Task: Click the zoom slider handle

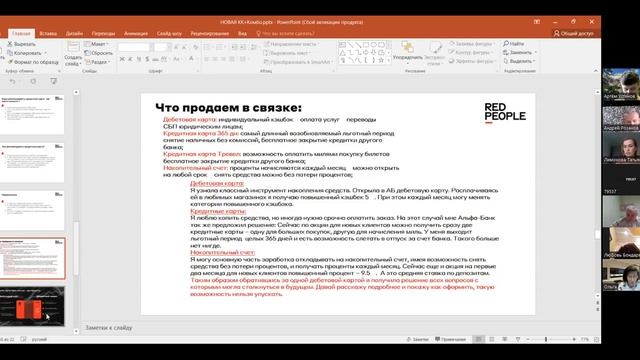Action: (x=546, y=339)
